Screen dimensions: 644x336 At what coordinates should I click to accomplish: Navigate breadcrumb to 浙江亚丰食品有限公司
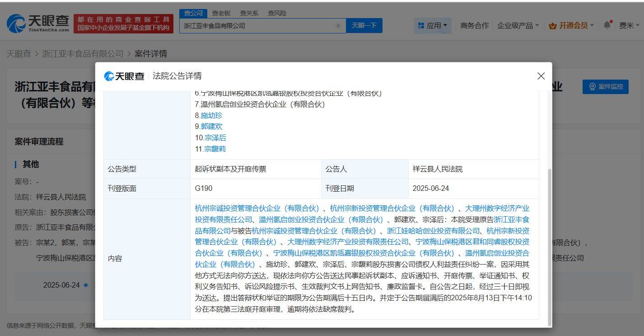tap(81, 54)
